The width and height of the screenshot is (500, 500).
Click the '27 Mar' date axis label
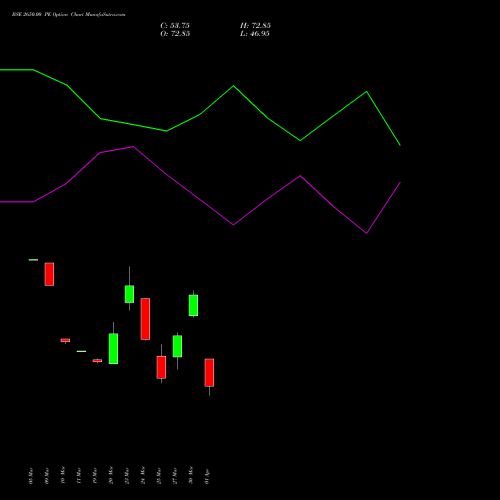point(175,476)
